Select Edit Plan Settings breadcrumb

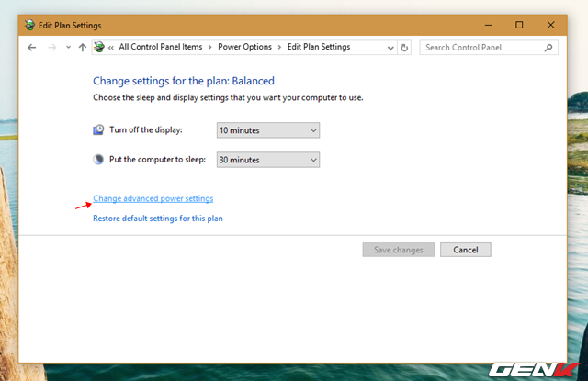pyautogui.click(x=319, y=47)
